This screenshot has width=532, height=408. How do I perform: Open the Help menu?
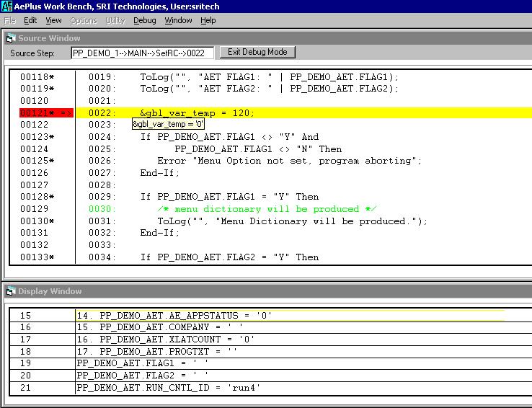click(x=208, y=20)
